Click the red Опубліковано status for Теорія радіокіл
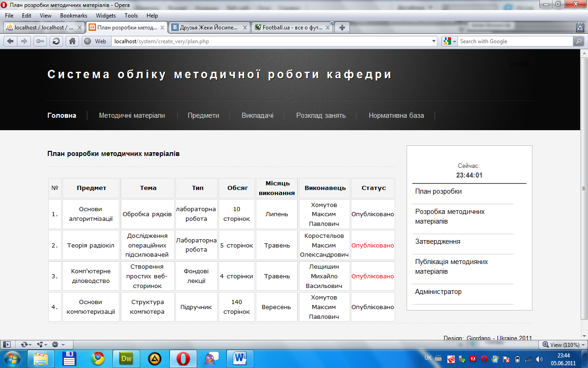588x368 pixels. [x=373, y=245]
